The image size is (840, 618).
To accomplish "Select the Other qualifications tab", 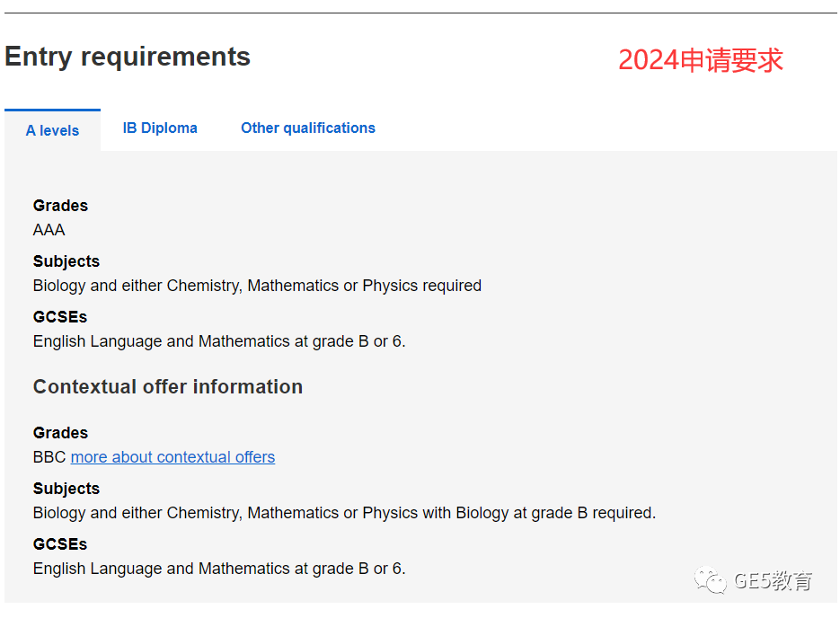I will click(308, 128).
